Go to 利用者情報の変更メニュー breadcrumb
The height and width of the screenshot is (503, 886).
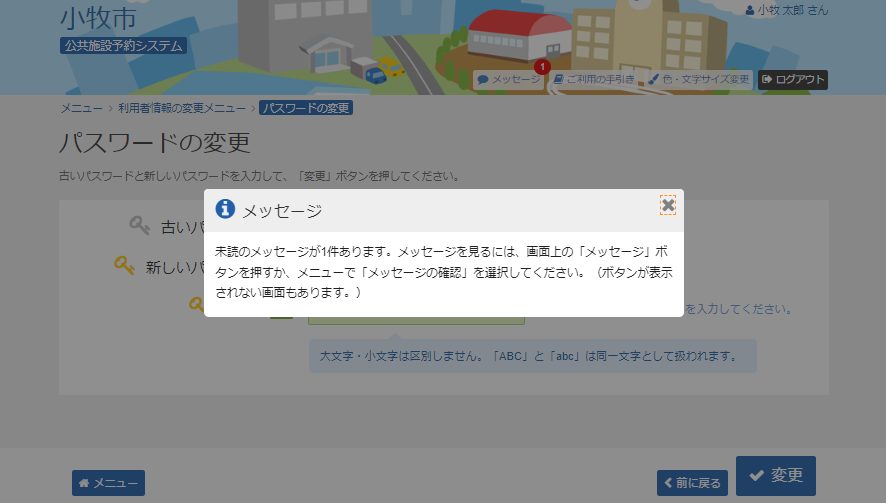click(181, 108)
